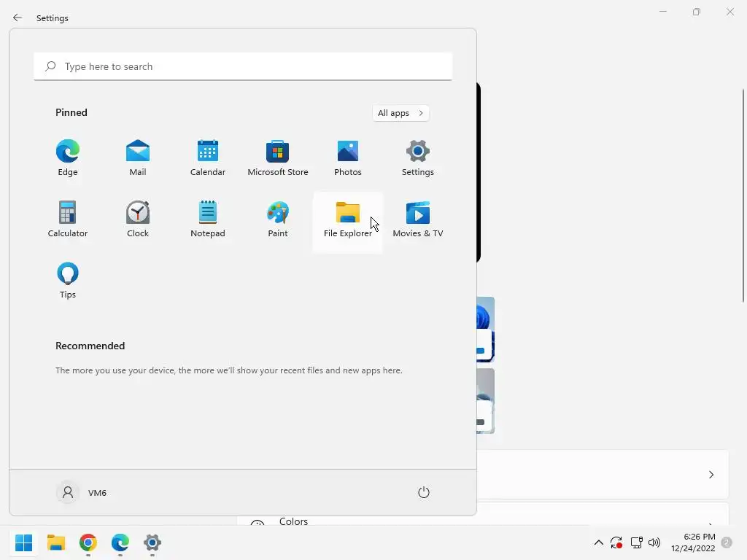Launch Notepad from pinned apps

208,219
